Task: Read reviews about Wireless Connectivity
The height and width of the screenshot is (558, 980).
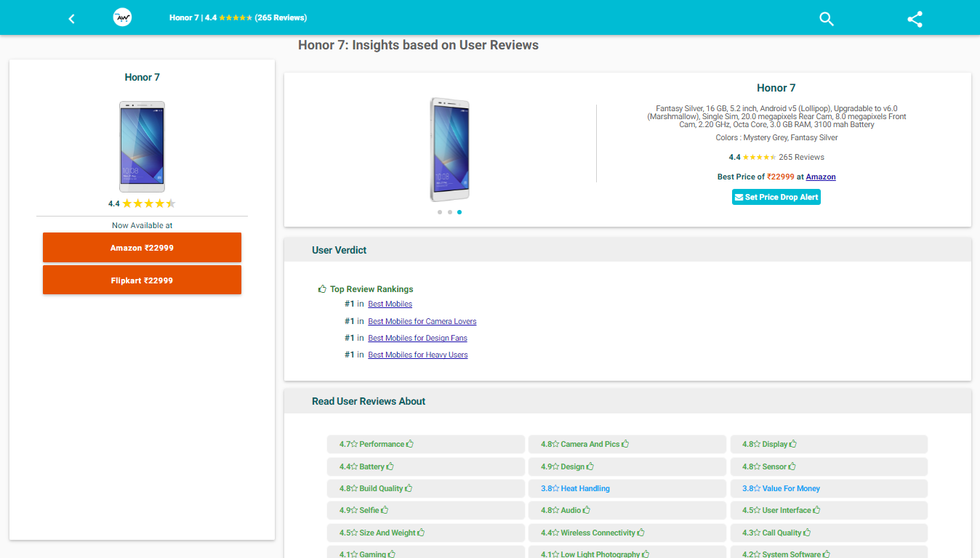Action: pyautogui.click(x=627, y=533)
